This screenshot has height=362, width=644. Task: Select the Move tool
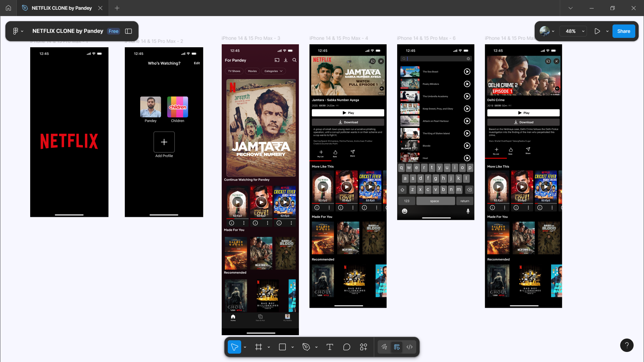tap(234, 347)
